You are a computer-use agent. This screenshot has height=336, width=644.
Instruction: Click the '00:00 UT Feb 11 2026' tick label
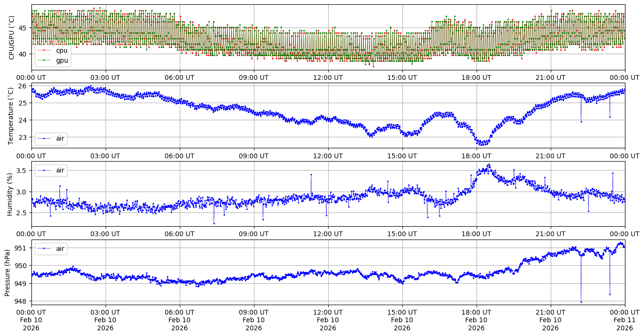pos(624,320)
